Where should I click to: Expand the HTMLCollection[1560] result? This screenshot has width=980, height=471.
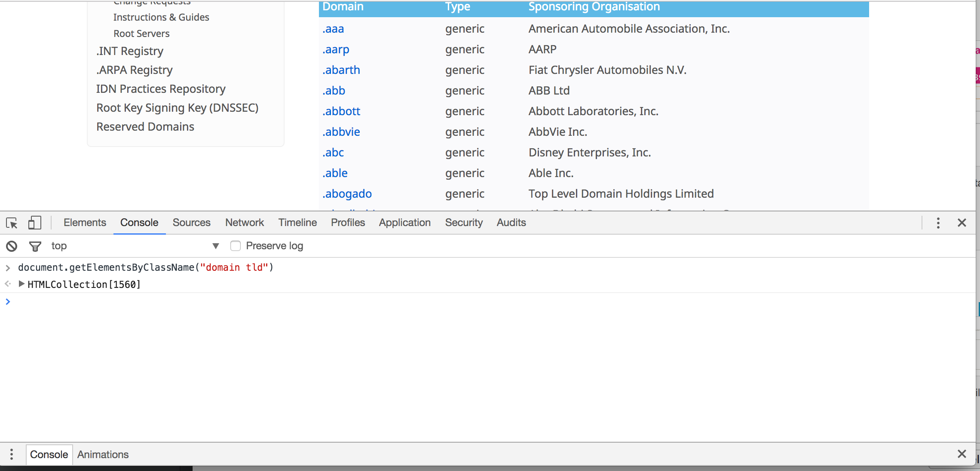(x=21, y=284)
